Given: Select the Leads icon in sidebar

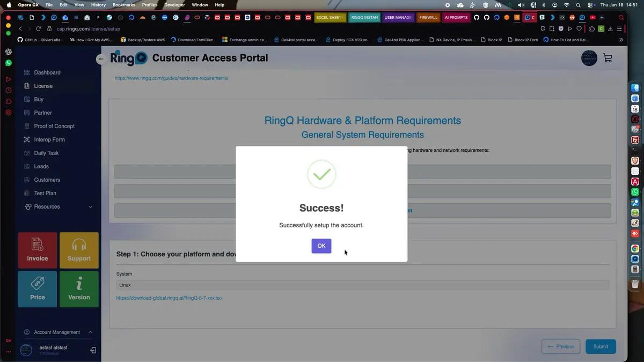Looking at the screenshot, I should coord(27,166).
